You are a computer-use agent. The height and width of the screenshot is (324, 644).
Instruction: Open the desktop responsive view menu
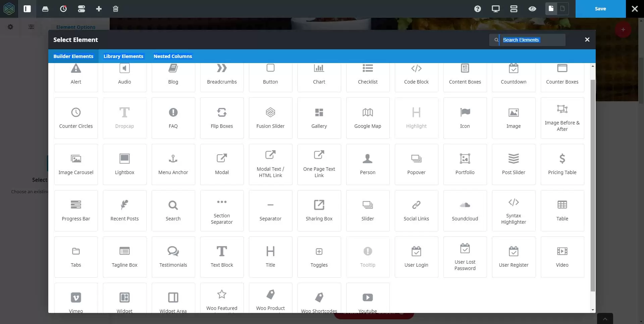(495, 9)
